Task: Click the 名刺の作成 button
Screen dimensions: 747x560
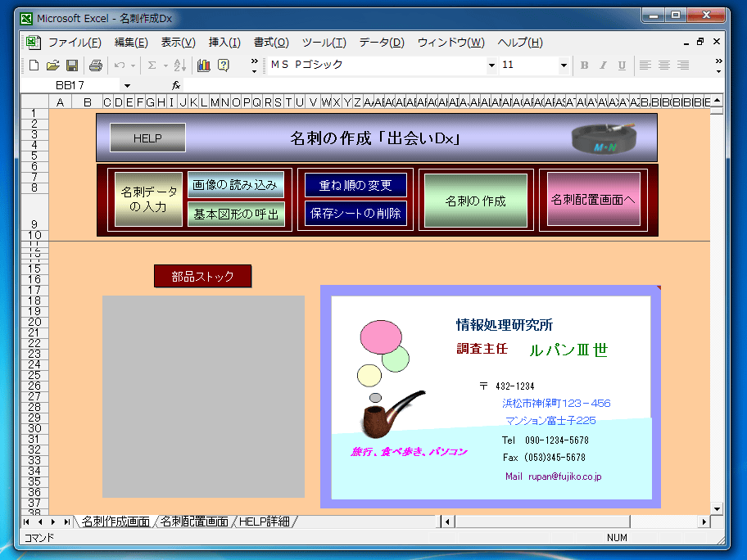Action: (x=475, y=201)
